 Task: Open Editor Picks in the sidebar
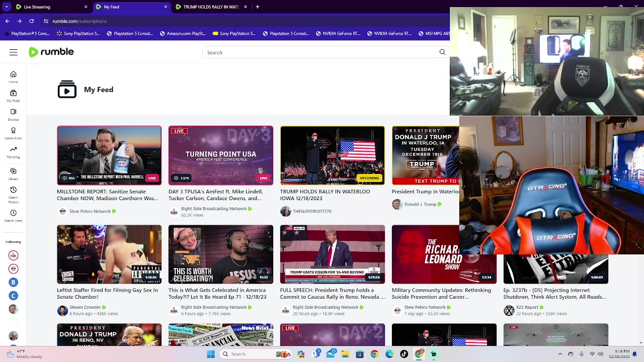[x=14, y=133]
